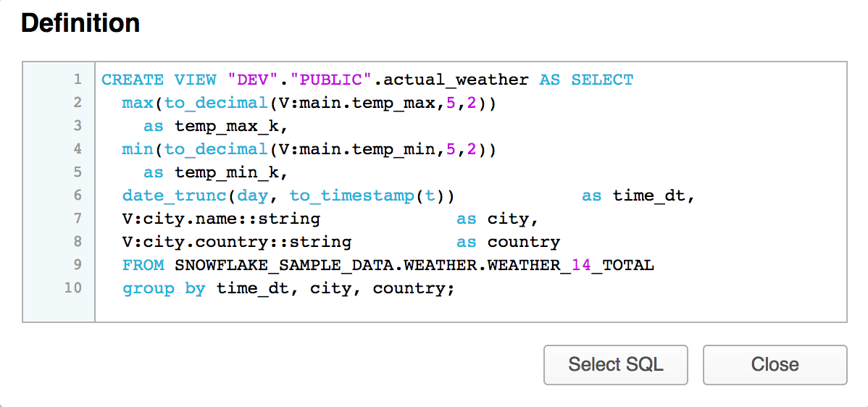The width and height of the screenshot is (868, 407).
Task: Click the Definition dialog heading
Action: pyautogui.click(x=80, y=23)
